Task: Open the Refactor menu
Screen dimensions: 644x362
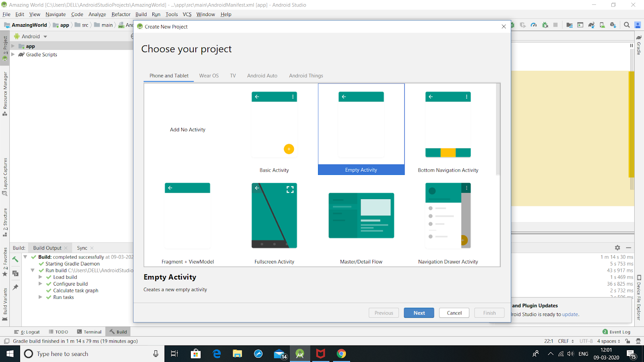Action: pos(121,14)
